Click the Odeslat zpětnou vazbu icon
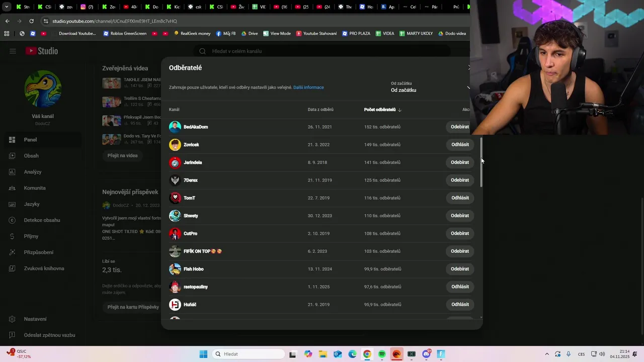 [13, 335]
